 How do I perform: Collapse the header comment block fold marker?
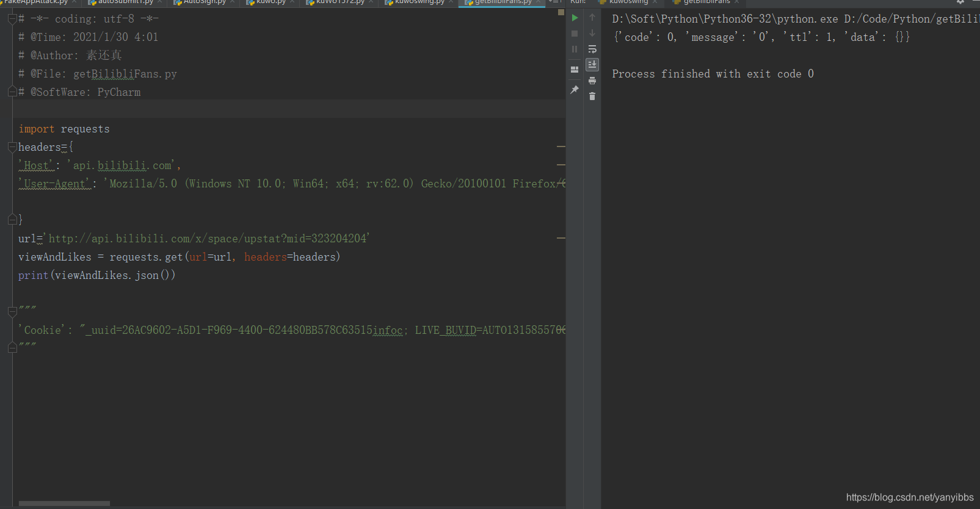[x=12, y=19]
